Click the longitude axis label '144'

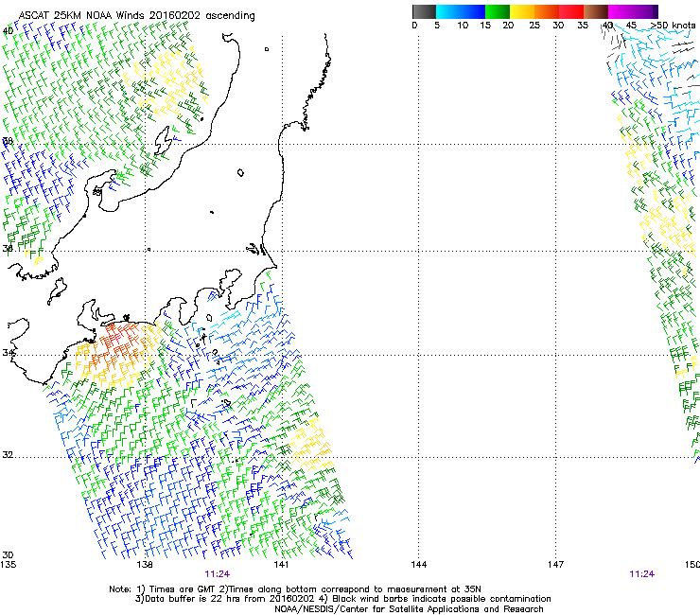[x=419, y=565]
